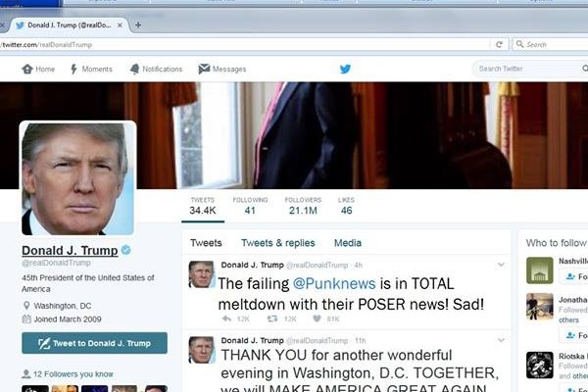Expand options chevron on the @Punknews tweet
Screen dimensions: 588x392
pos(501,265)
